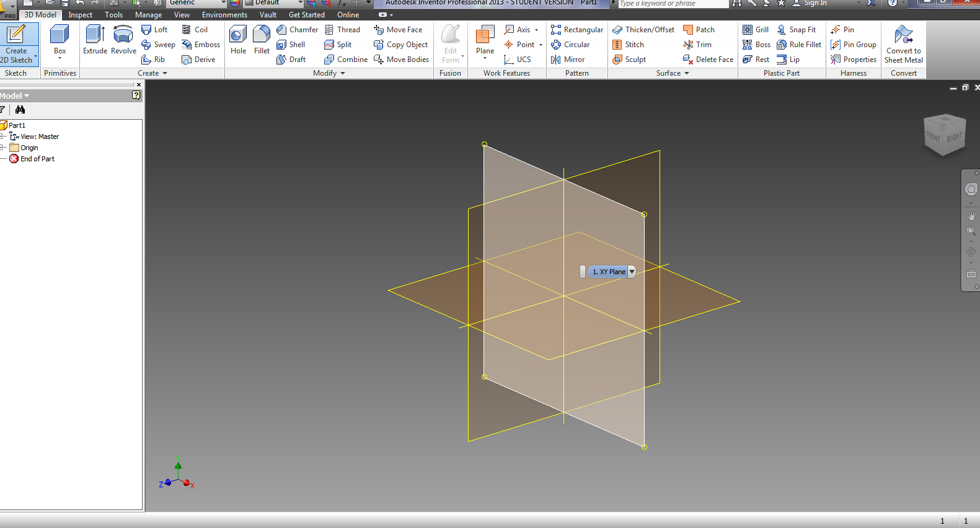Viewport: 980px width, 528px height.
Task: Select the Move Face tool
Action: click(398, 30)
